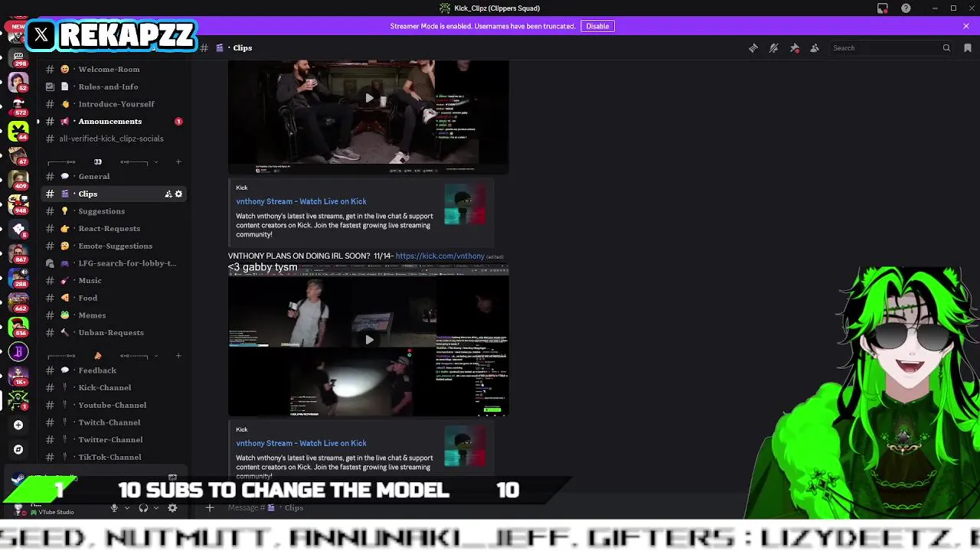Viewport: 980px width, 551px height.
Task: Open the Youtube-Channel channel
Action: (x=113, y=405)
